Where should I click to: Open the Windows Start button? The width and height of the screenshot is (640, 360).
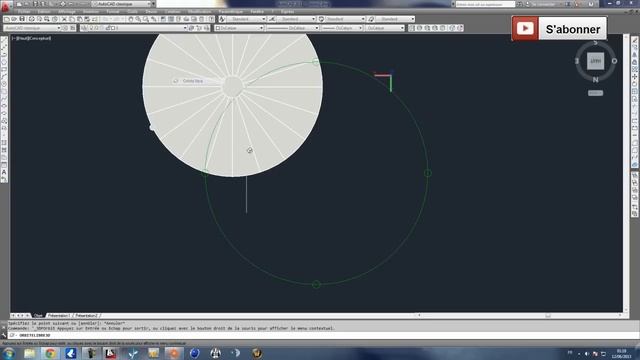(8, 353)
